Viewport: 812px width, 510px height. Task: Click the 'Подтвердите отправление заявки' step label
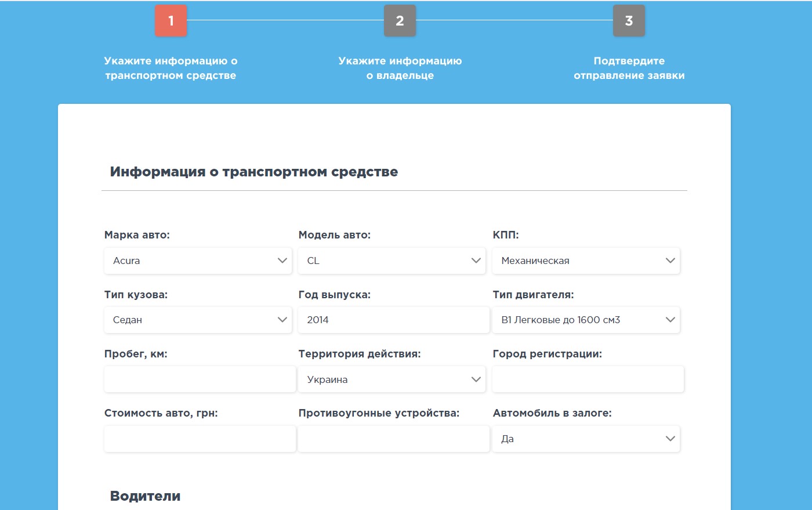pyautogui.click(x=629, y=68)
